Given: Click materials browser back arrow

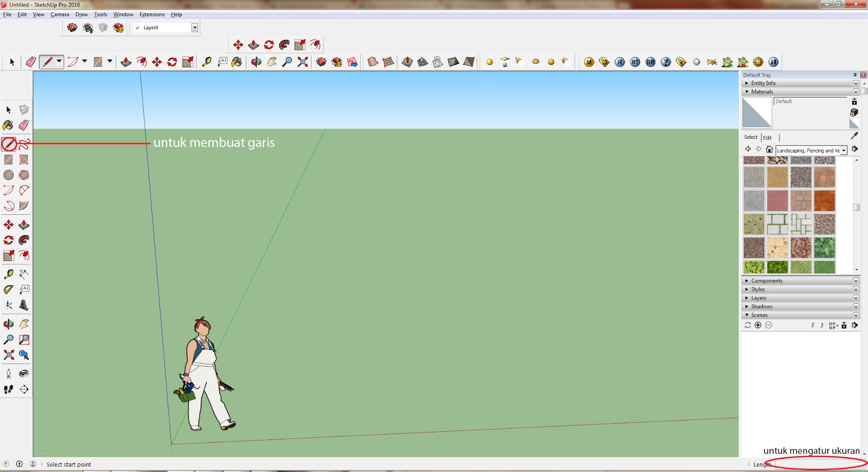Looking at the screenshot, I should 748,149.
